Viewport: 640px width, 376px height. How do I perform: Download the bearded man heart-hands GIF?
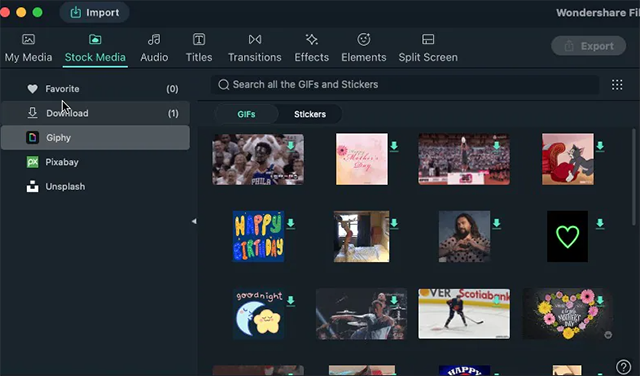coord(496,223)
